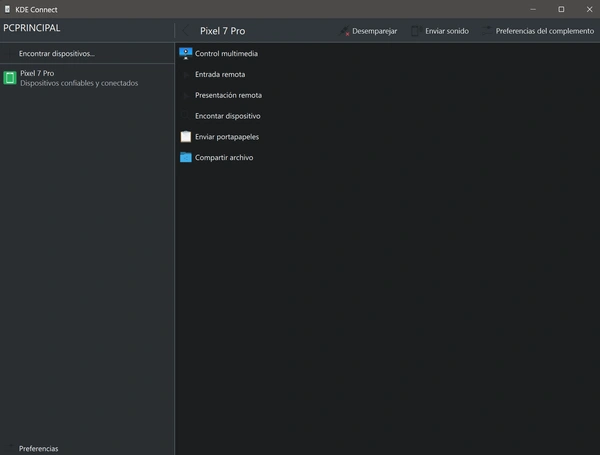Click the Desemparejar unpair icon
Image resolution: width=600 pixels, height=455 pixels.
point(344,31)
